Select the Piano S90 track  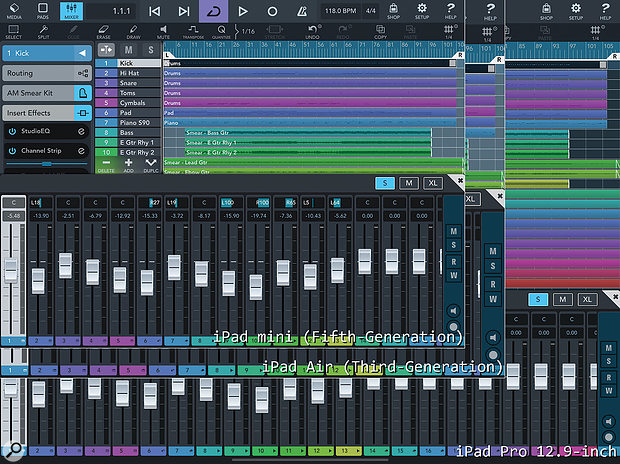click(128, 123)
